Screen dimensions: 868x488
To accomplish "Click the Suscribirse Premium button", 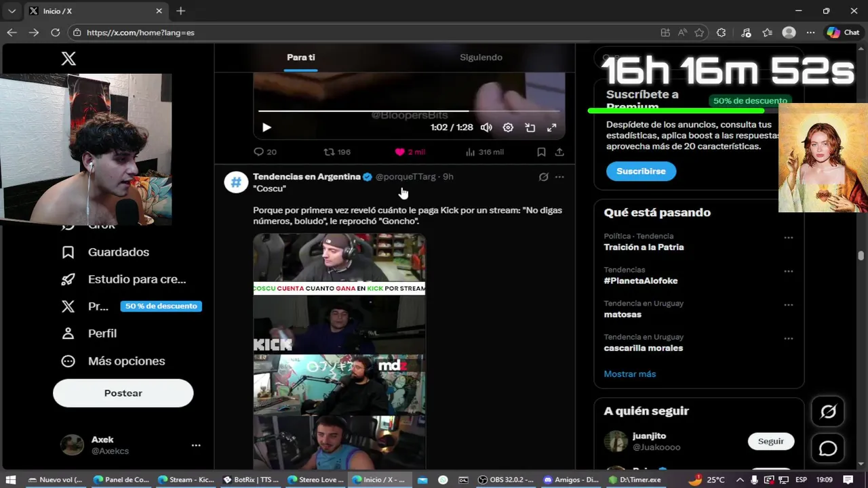I will tap(641, 171).
